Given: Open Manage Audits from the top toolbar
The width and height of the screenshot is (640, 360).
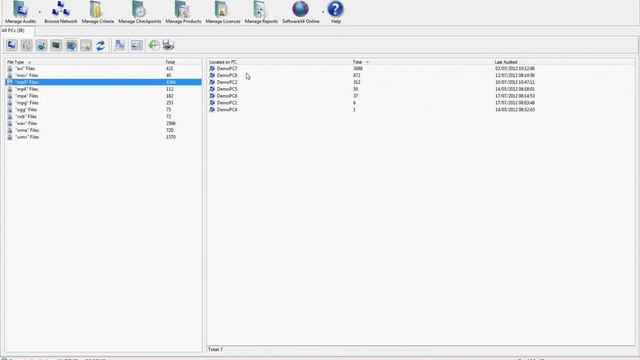Looking at the screenshot, I should coord(20,12).
